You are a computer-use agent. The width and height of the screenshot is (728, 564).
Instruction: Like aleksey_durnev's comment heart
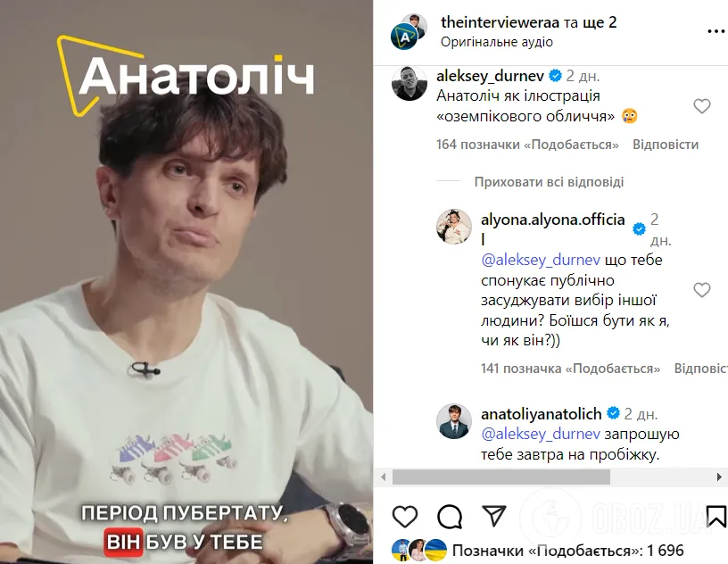[x=701, y=106]
